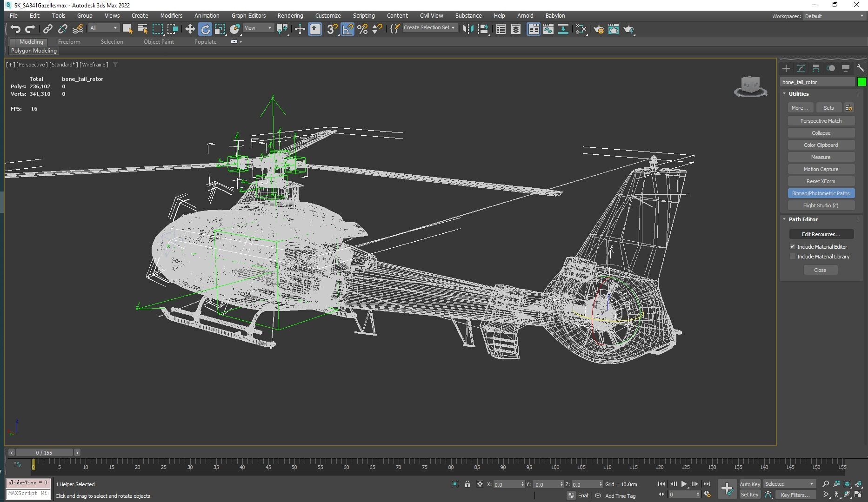Choose rectangular selection region tool
Viewport: 868px width, 502px height.
tap(158, 29)
